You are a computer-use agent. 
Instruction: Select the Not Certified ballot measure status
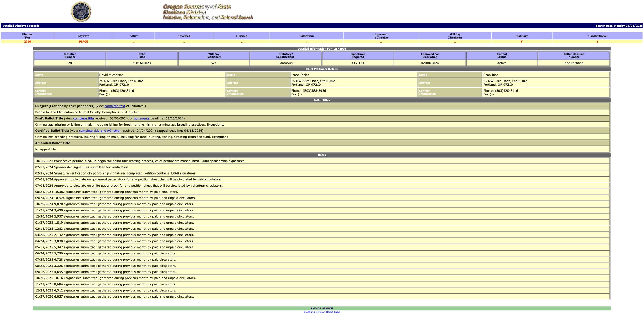[574, 63]
